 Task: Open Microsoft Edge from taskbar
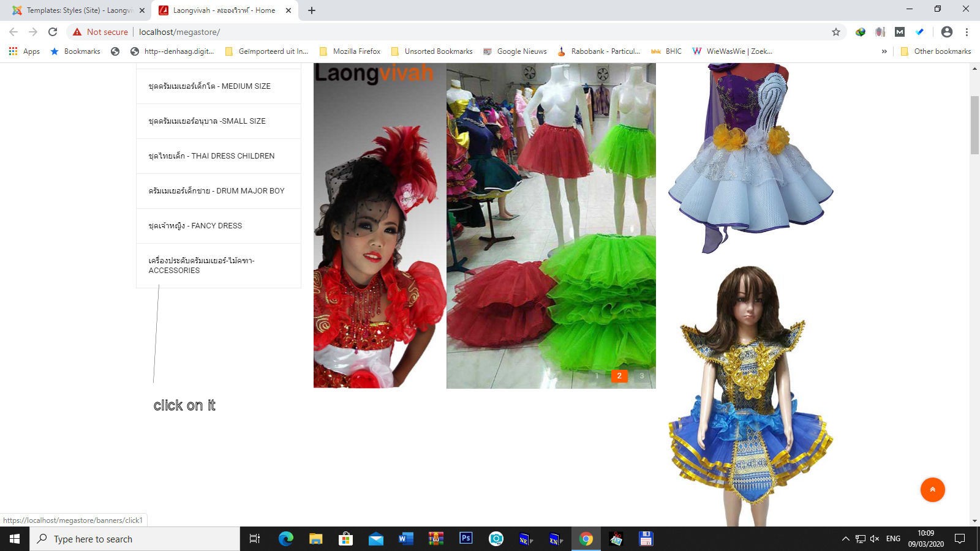[x=286, y=539]
